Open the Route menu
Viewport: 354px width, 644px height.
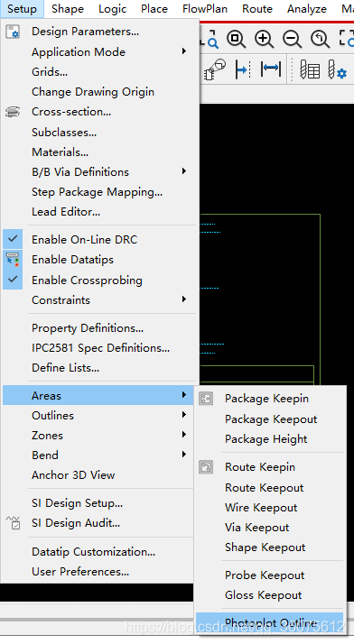tap(257, 9)
